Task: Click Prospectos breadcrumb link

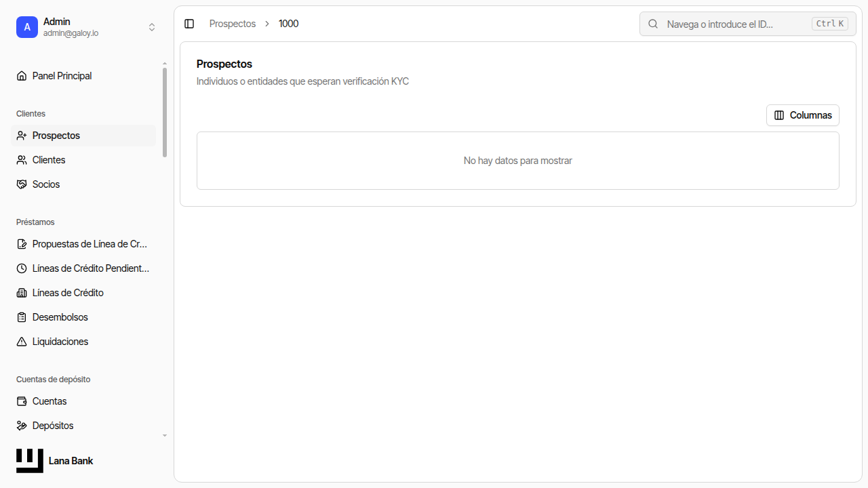Action: [233, 24]
